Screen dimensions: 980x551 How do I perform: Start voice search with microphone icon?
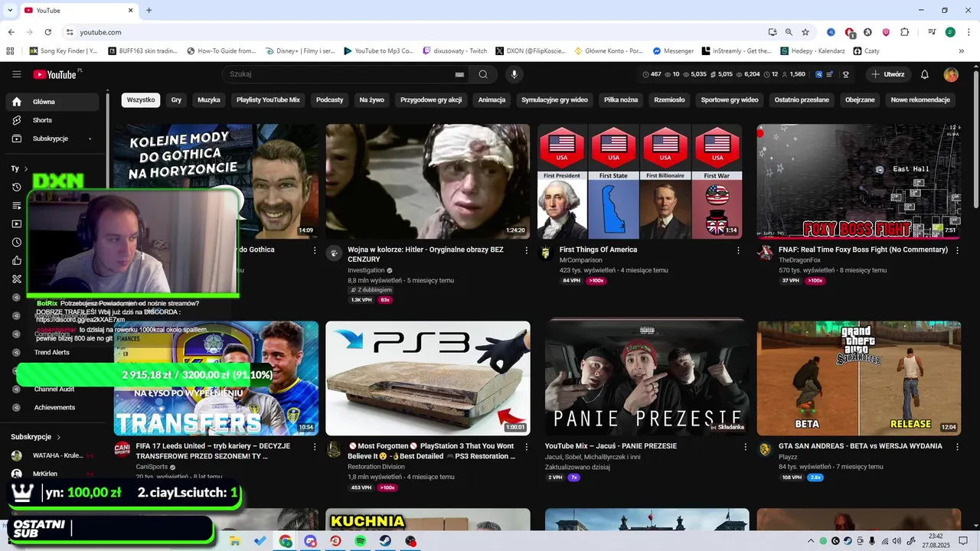[x=514, y=74]
